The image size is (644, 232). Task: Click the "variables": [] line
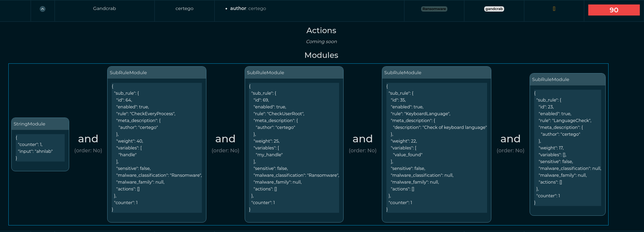tap(553, 155)
